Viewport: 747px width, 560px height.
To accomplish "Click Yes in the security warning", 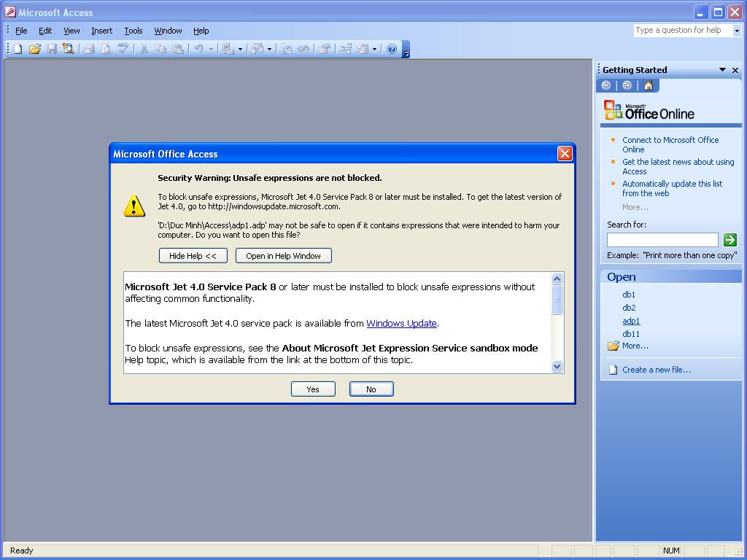I will [x=313, y=389].
